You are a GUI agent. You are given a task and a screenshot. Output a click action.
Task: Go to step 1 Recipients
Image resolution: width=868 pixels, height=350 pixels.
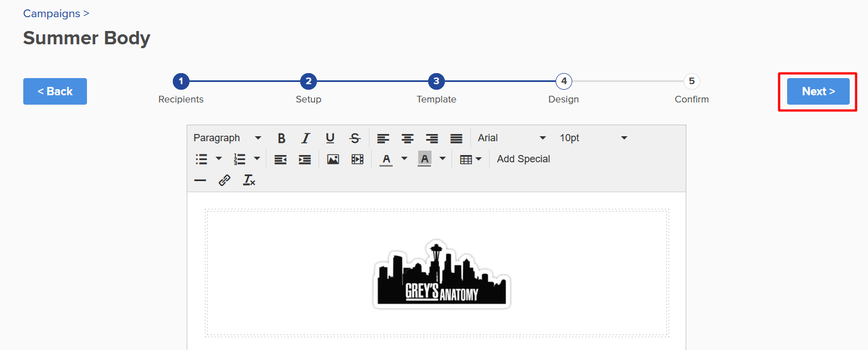pos(181,81)
